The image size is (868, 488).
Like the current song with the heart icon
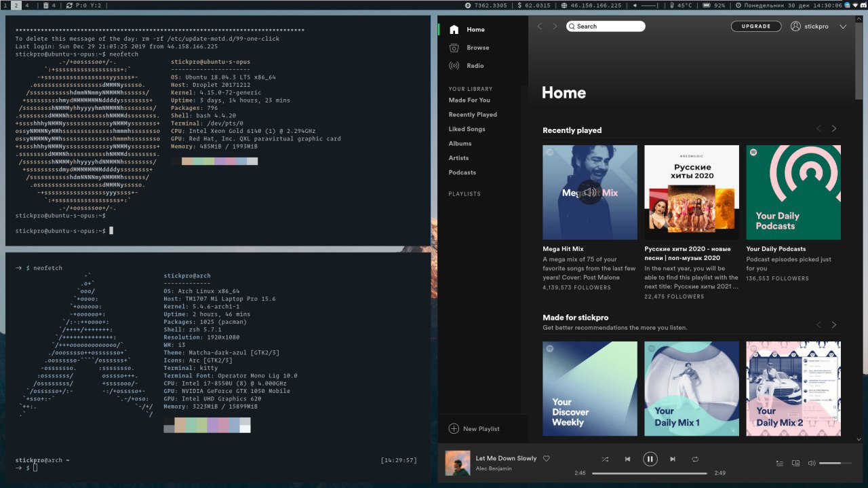tap(547, 459)
